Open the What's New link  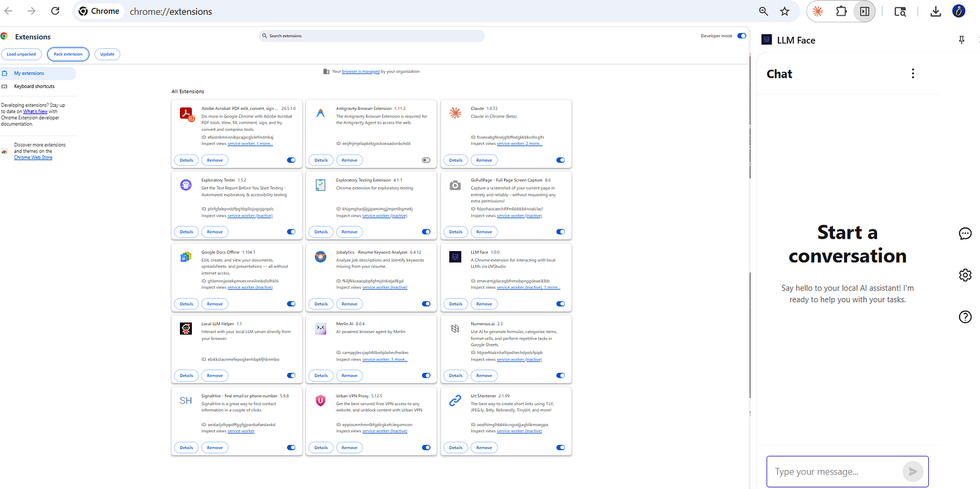[x=35, y=111]
